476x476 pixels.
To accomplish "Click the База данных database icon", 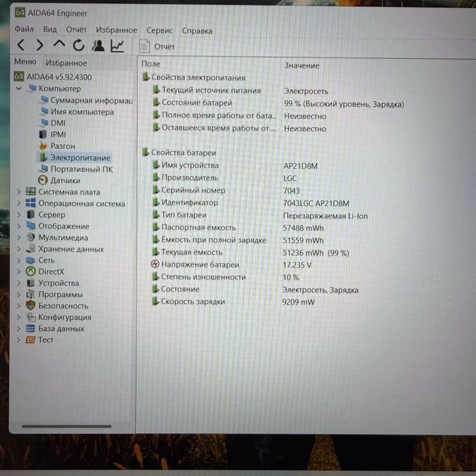I will (x=31, y=328).
